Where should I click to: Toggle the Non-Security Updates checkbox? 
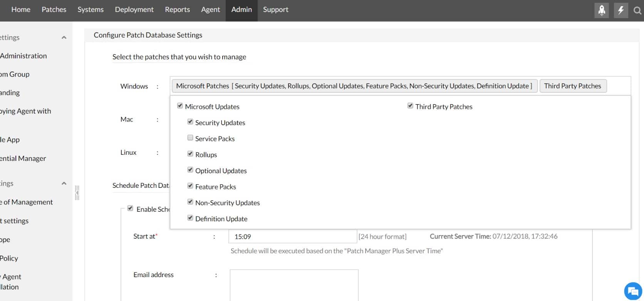[x=190, y=202]
